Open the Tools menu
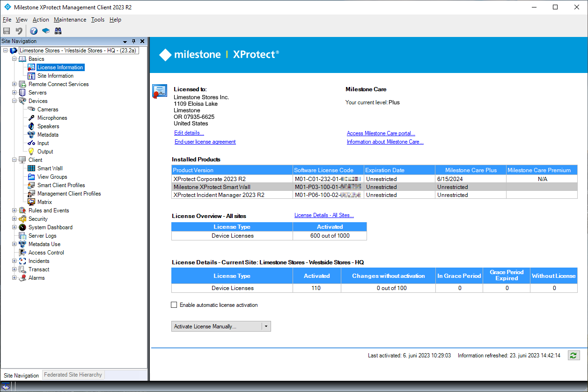Screen dimensions: 588x392 point(97,20)
